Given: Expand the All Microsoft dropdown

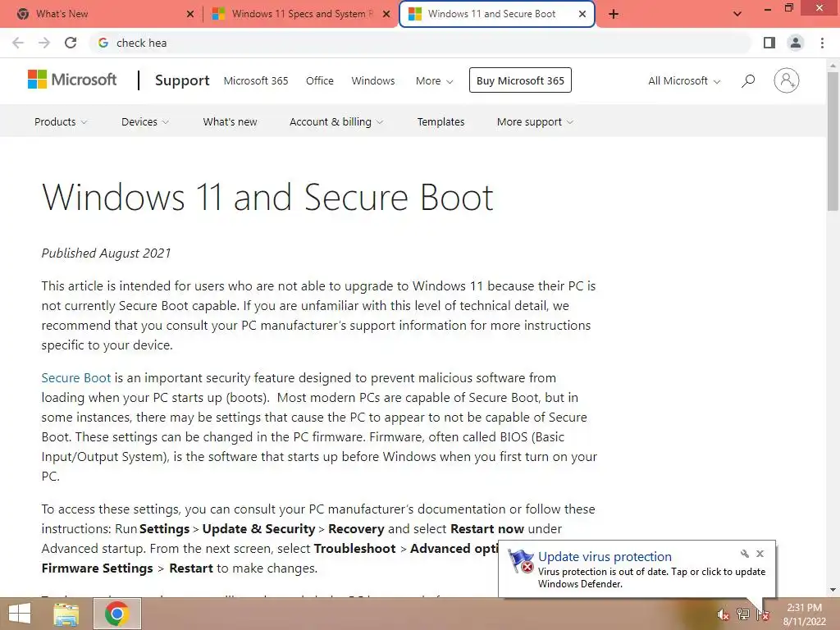Looking at the screenshot, I should tap(683, 81).
